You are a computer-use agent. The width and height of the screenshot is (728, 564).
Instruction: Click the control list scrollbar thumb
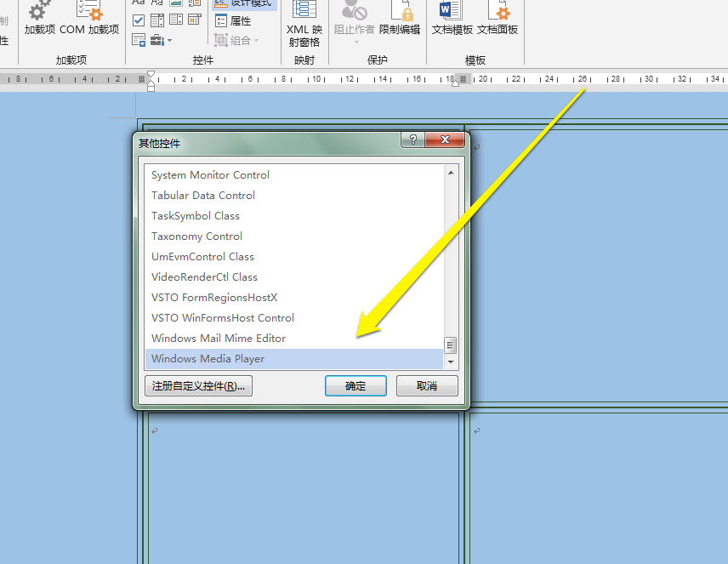[451, 345]
